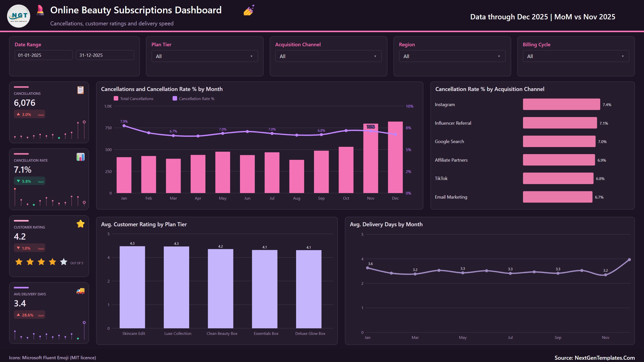This screenshot has height=362, width=644.
Task: Open the Region dropdown
Action: point(452,56)
